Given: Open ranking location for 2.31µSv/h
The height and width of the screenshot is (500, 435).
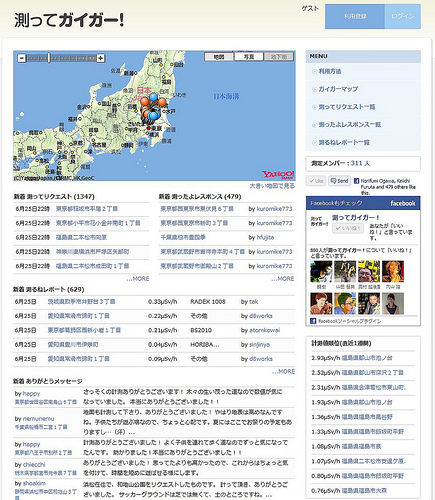Looking at the screenshot, I should pos(374,387).
